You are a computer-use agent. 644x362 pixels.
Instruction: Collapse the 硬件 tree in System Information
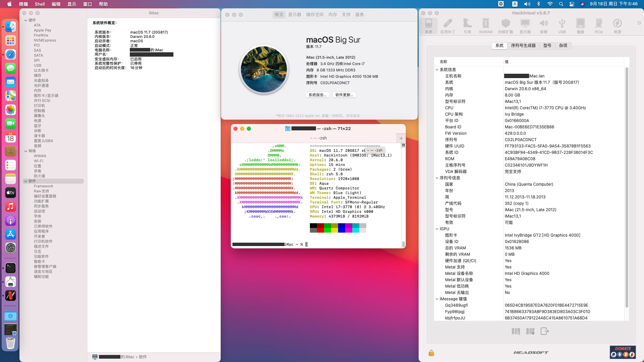point(26,20)
